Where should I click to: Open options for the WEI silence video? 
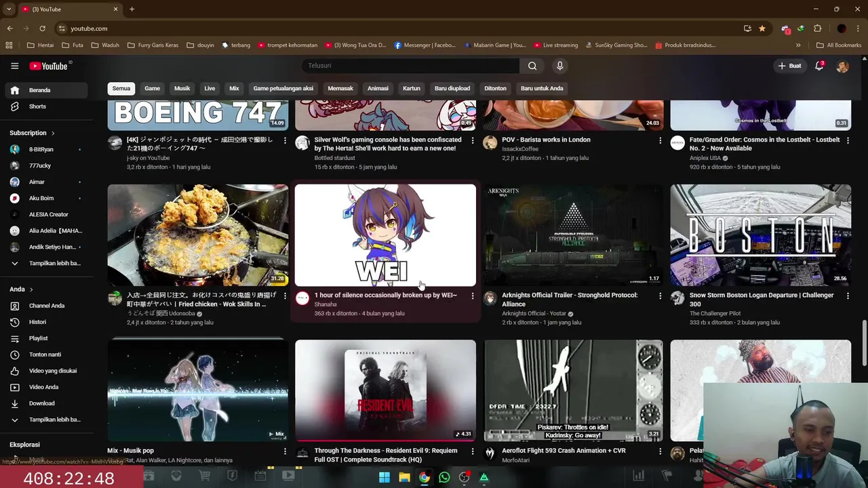coord(473,296)
